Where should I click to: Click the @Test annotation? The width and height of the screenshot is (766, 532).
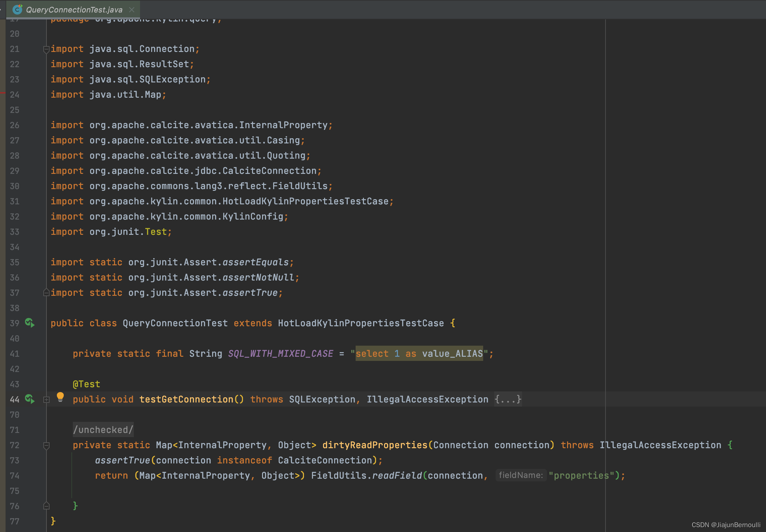click(x=87, y=384)
